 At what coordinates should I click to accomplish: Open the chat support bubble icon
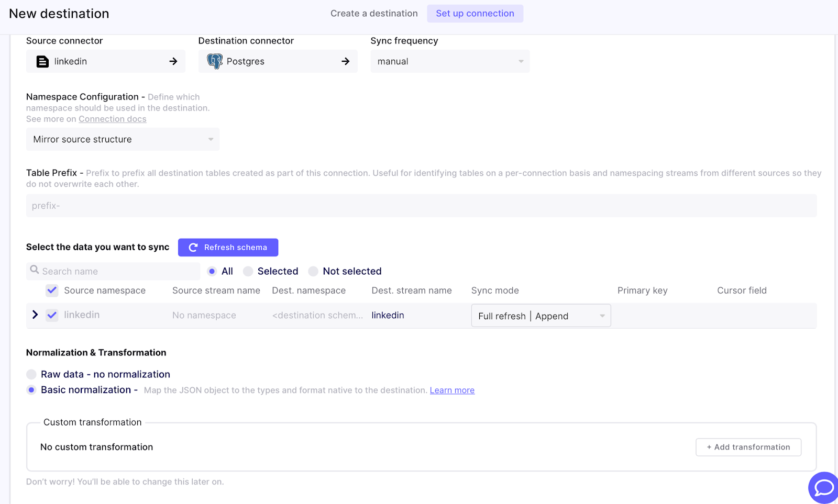[x=823, y=488]
